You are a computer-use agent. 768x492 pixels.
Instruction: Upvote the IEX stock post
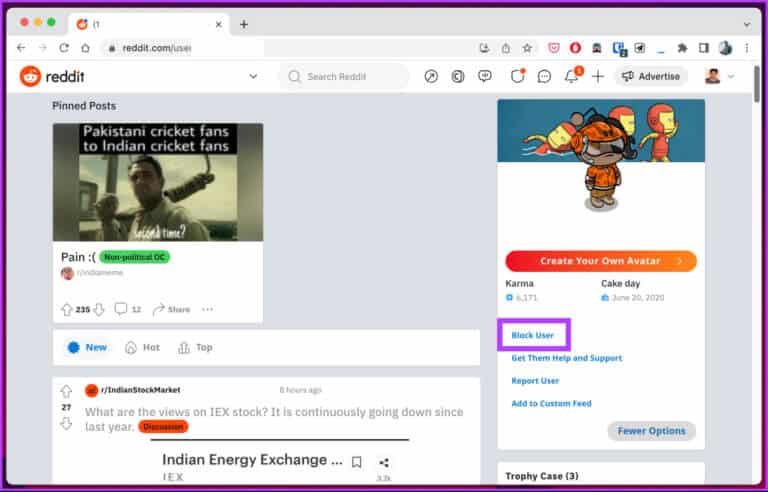point(66,392)
